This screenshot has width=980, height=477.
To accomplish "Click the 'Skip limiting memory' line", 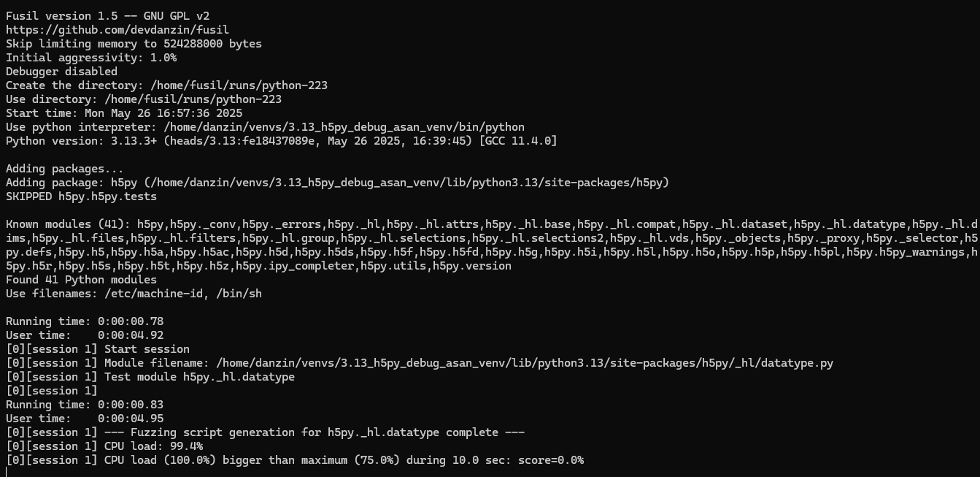I will 134,44.
